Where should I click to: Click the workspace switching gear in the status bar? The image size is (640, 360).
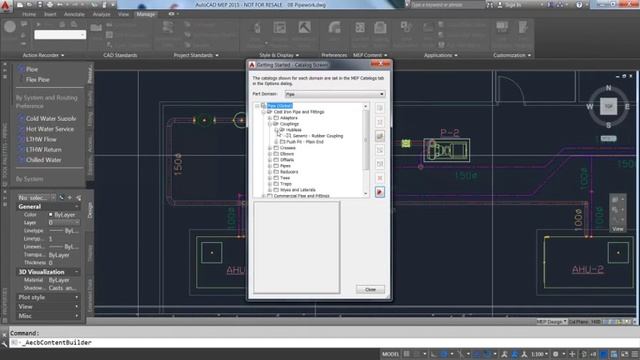pyautogui.click(x=556, y=354)
